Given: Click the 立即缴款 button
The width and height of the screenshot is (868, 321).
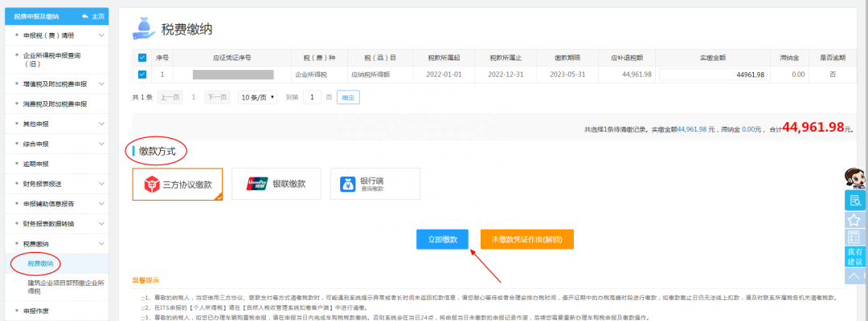Looking at the screenshot, I should [x=442, y=239].
